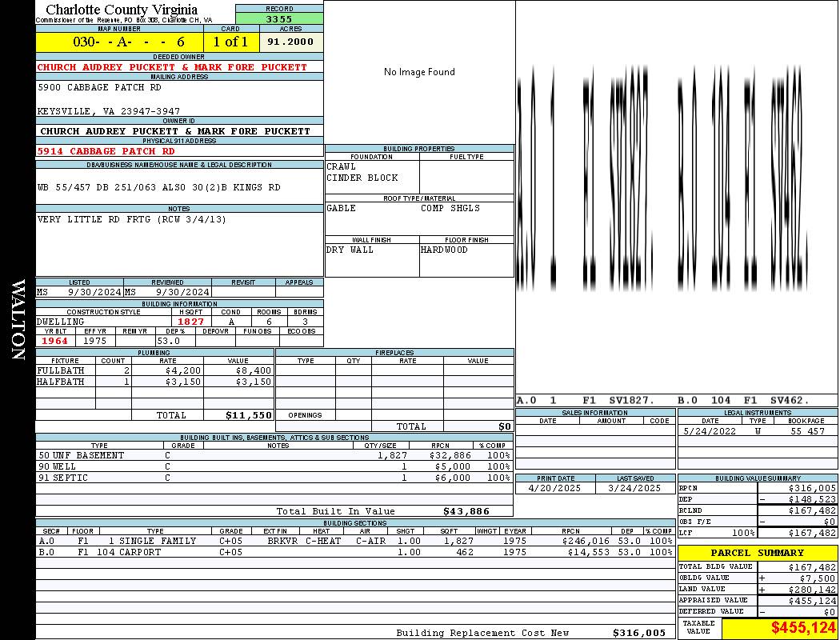Click the 91 SEPTIC built-in row
The image size is (840, 640).
[x=274, y=478]
